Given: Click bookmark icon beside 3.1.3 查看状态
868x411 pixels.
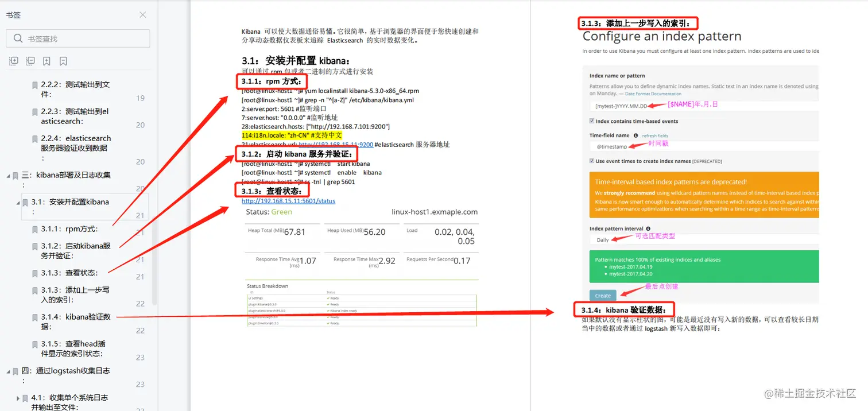Looking at the screenshot, I should (x=35, y=273).
